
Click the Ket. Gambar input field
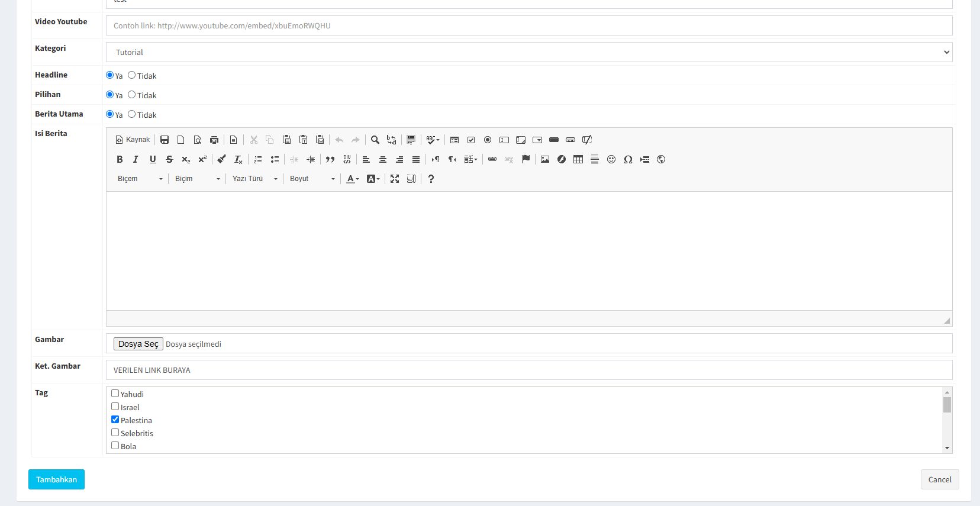coord(529,370)
